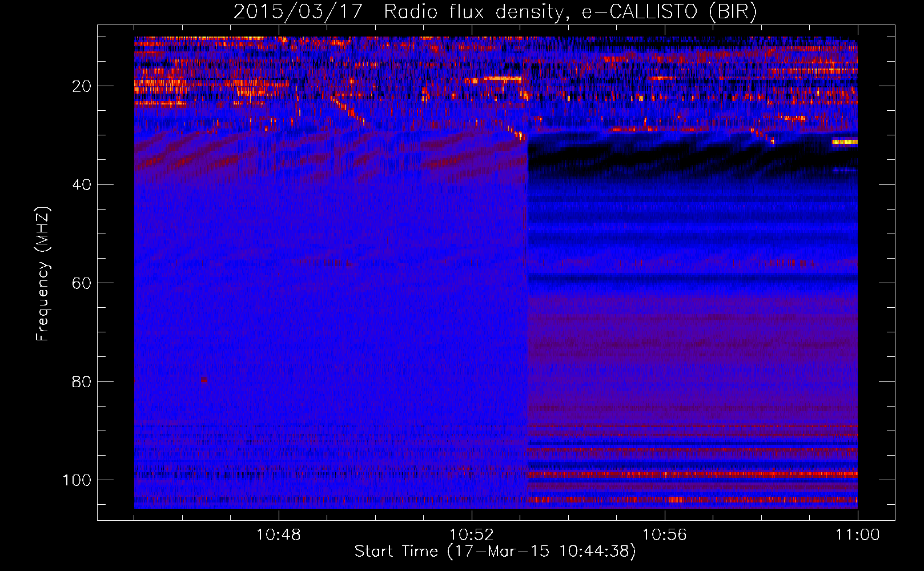Select the 'Frequency (MHZ)' y-axis label
924x571 pixels.
pyautogui.click(x=43, y=274)
